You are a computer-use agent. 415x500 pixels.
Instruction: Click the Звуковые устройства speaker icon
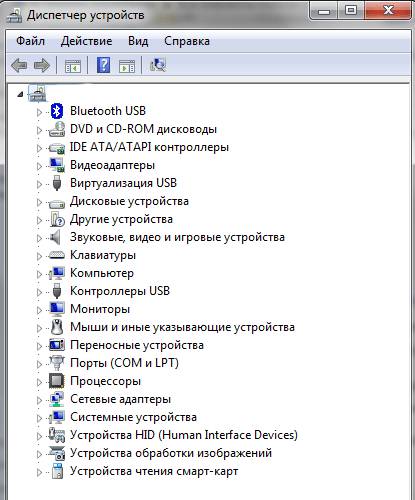tap(56, 237)
